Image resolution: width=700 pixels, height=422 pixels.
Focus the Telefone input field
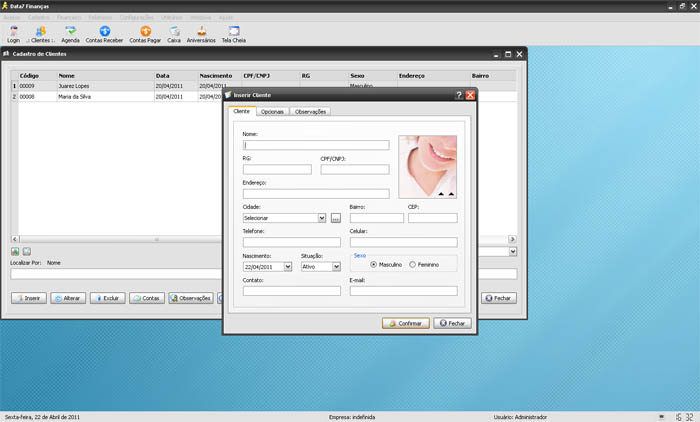click(x=292, y=242)
